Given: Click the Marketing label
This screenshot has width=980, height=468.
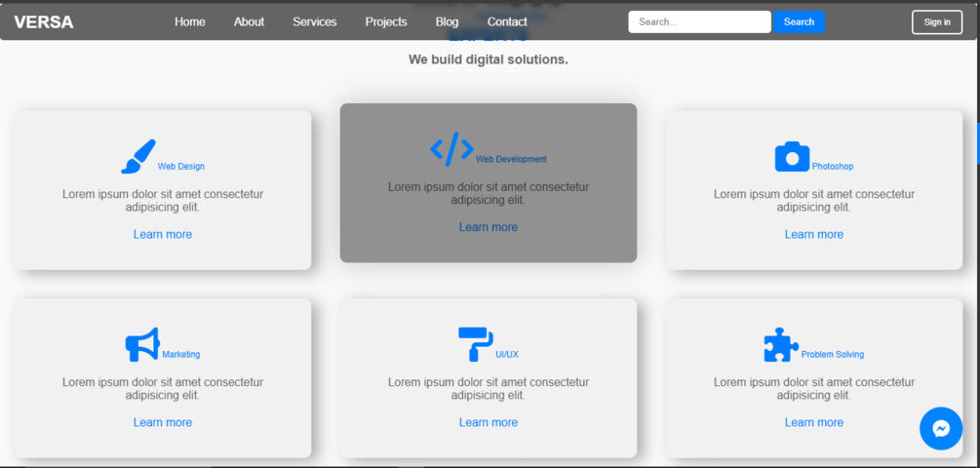Looking at the screenshot, I should coord(181,354).
